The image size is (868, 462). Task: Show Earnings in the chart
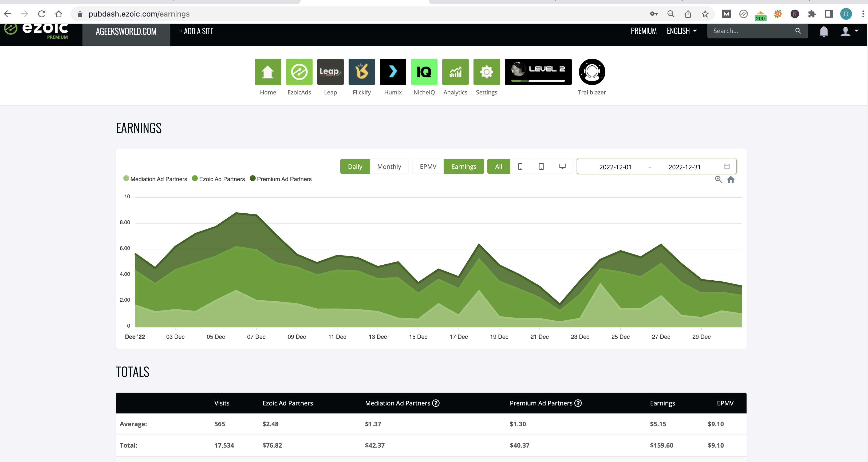[464, 166]
